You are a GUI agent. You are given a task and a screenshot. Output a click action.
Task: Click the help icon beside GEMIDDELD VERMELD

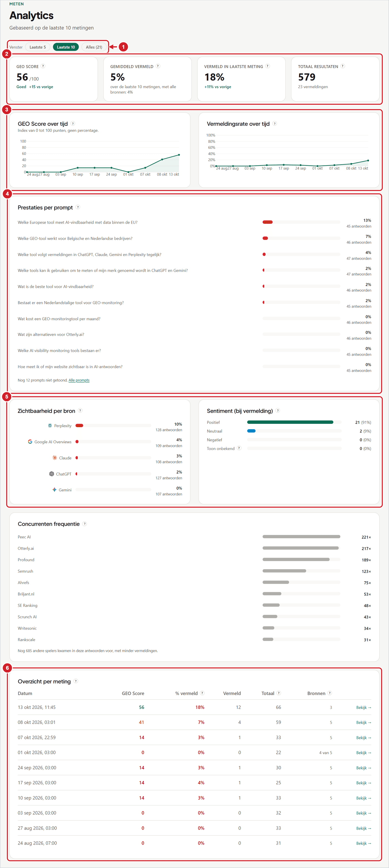pos(158,66)
